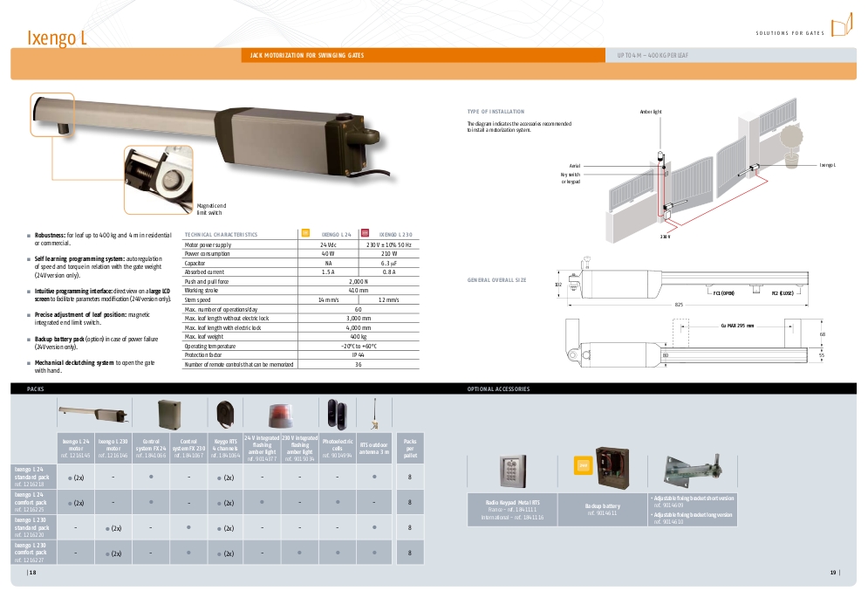Click the page number '18' in the footer
Screen dimensions: 868x598
[32, 573]
